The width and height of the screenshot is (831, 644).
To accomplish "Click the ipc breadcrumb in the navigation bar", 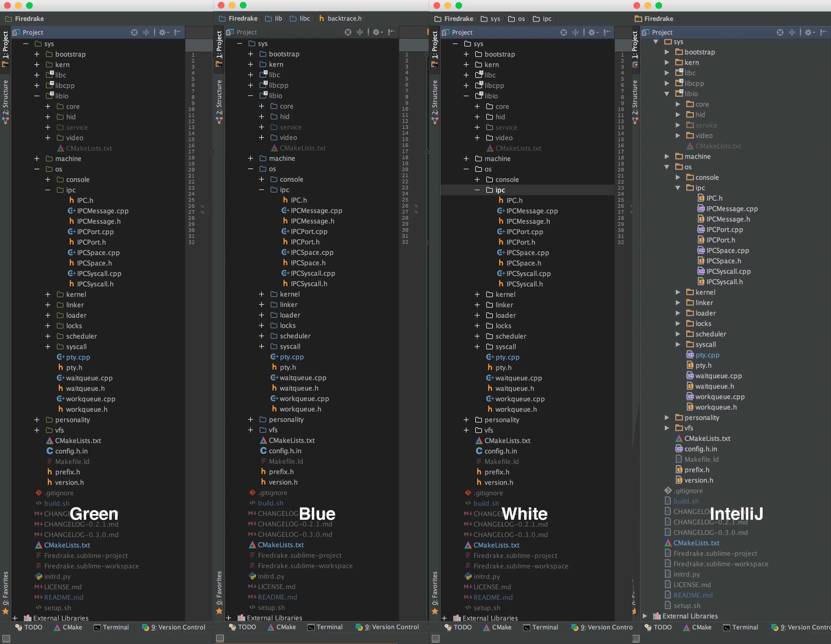I will (547, 19).
